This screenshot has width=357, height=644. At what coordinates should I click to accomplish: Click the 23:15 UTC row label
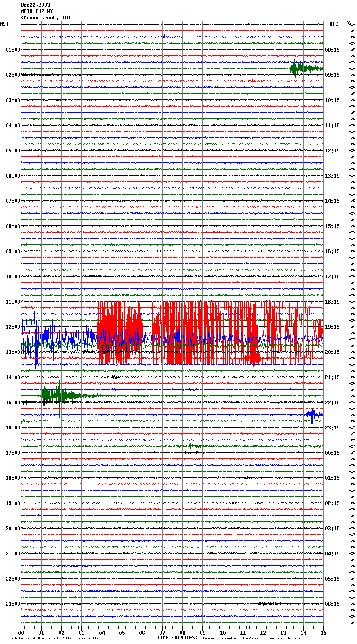pyautogui.click(x=332, y=428)
